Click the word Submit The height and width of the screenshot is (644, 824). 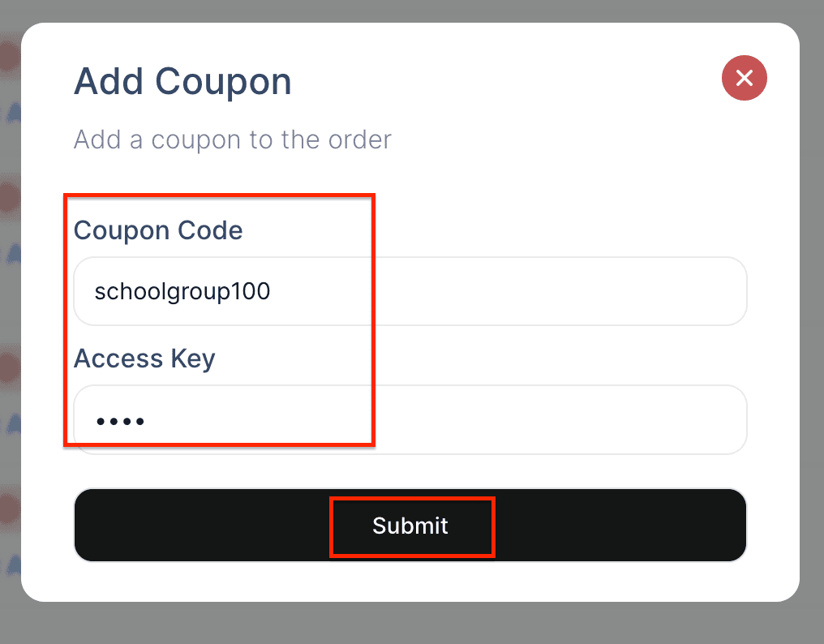(x=410, y=526)
